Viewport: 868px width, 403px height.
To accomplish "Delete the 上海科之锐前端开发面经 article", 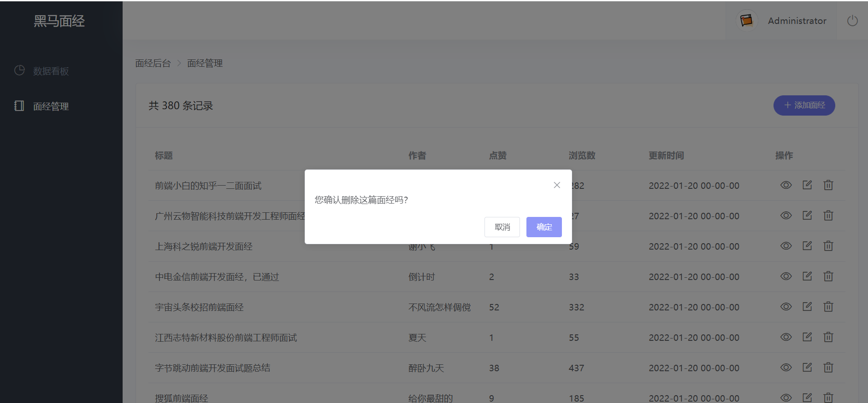I will [x=828, y=246].
